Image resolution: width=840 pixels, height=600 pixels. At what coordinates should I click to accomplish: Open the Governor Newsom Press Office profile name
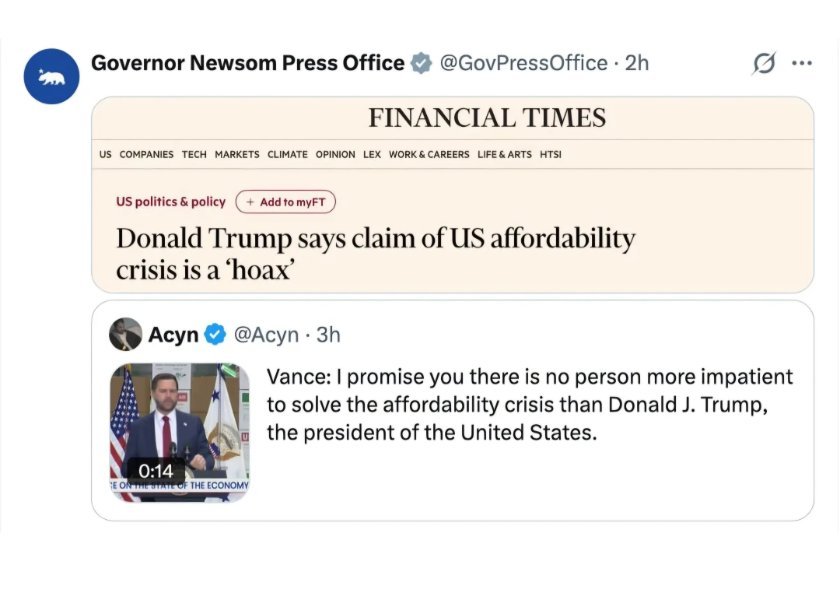click(x=247, y=63)
